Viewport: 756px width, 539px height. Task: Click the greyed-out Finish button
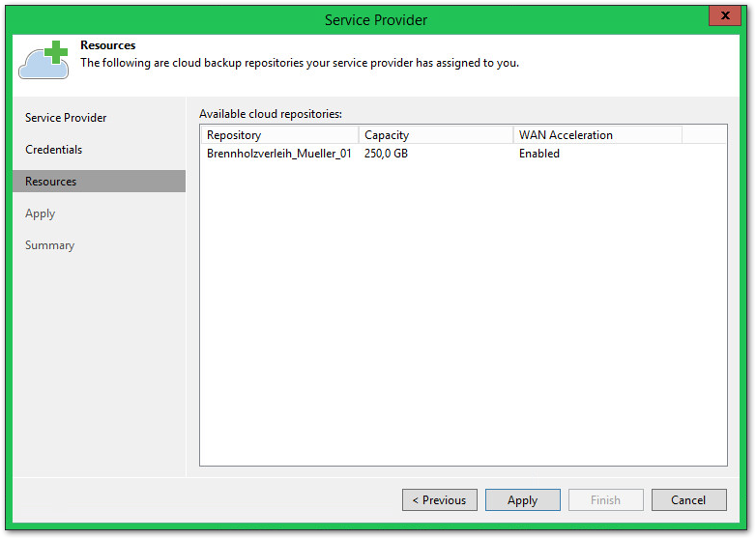[605, 500]
